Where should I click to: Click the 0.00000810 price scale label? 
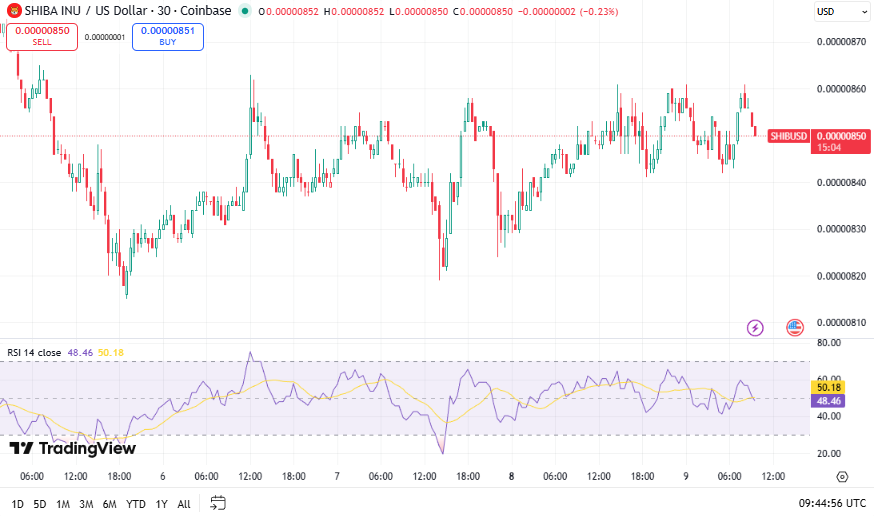(x=841, y=323)
